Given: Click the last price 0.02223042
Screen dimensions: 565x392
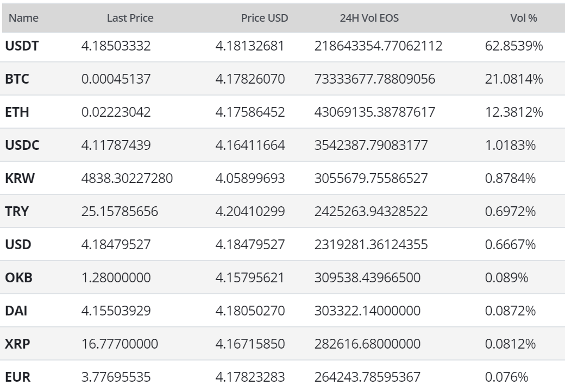Looking at the screenshot, I should click(x=116, y=112).
